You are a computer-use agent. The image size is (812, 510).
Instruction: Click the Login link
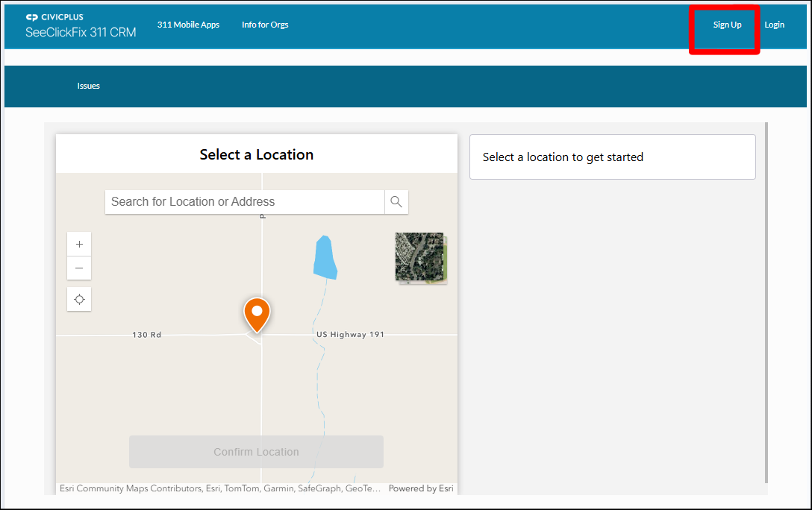[774, 25]
